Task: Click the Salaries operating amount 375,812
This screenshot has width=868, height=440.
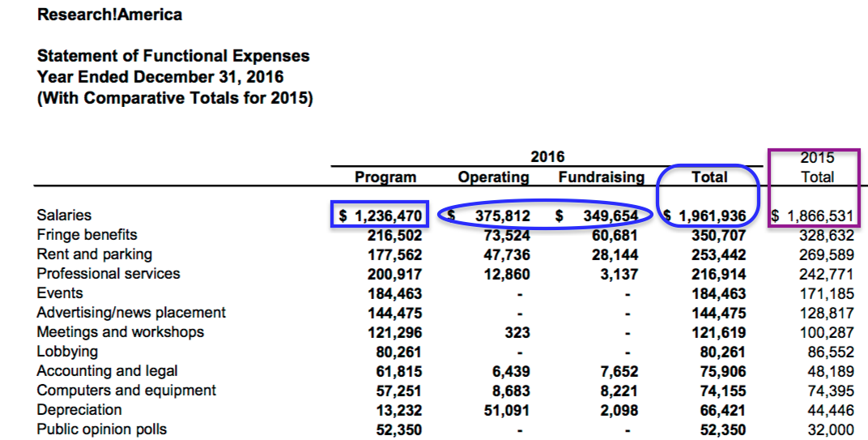Action: 501,216
